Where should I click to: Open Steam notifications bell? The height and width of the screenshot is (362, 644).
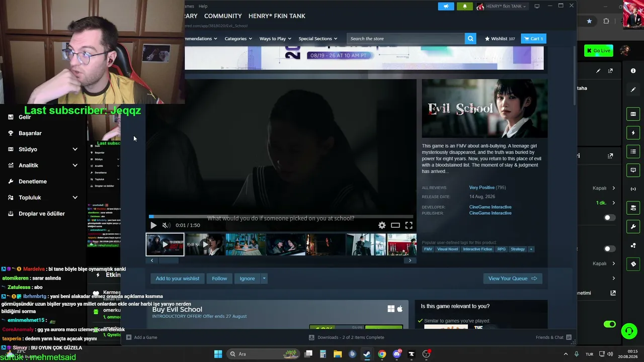(x=464, y=7)
